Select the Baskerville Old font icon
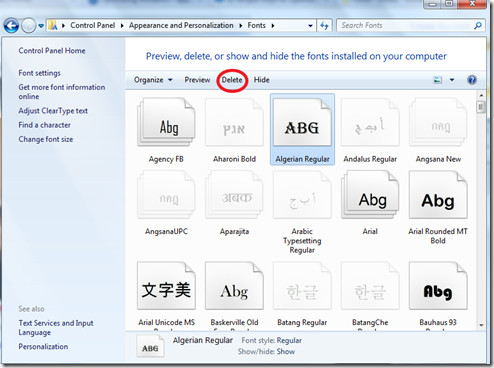 tap(234, 286)
